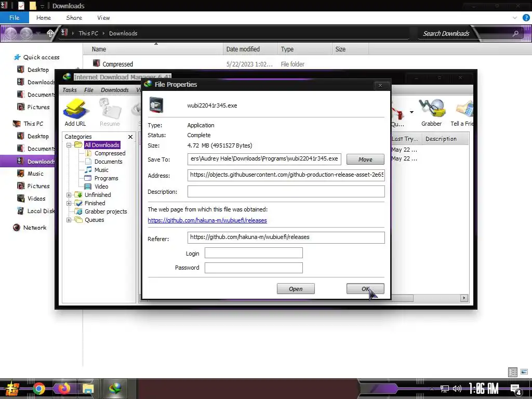
Task: Open the toolbar dropdown arrow beside Qu... icon
Action: pyautogui.click(x=411, y=112)
